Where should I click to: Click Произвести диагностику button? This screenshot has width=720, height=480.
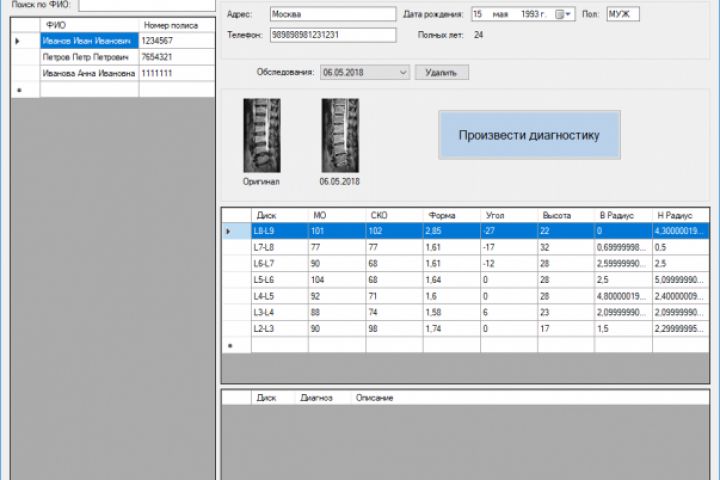tap(529, 135)
